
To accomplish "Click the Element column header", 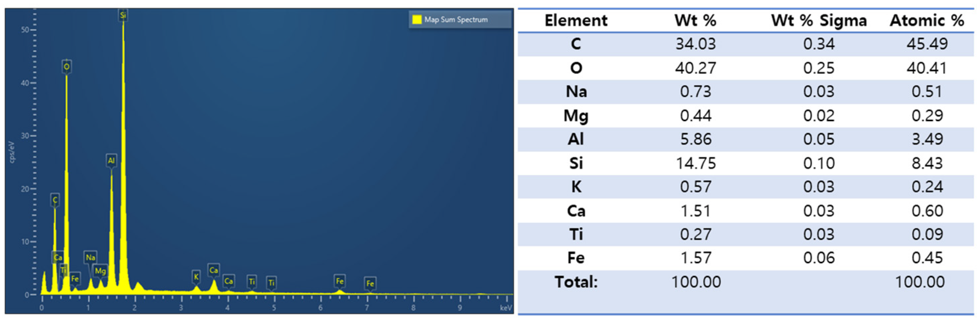I will point(576,20).
